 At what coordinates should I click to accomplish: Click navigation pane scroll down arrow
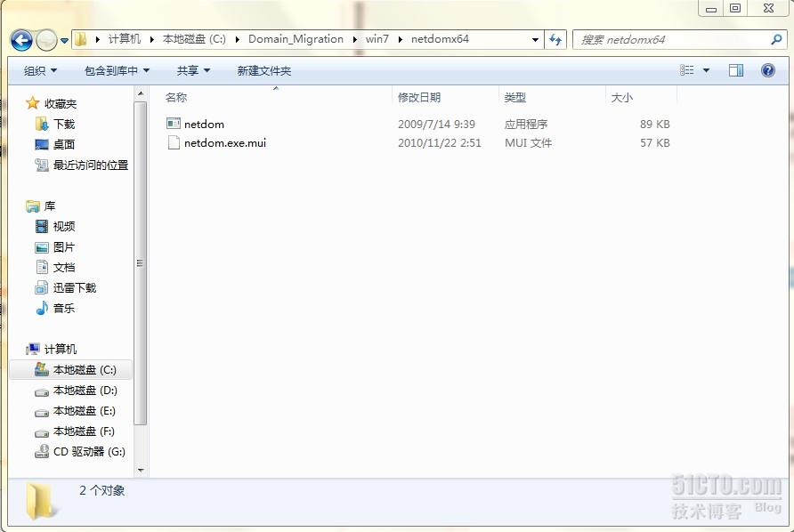141,470
